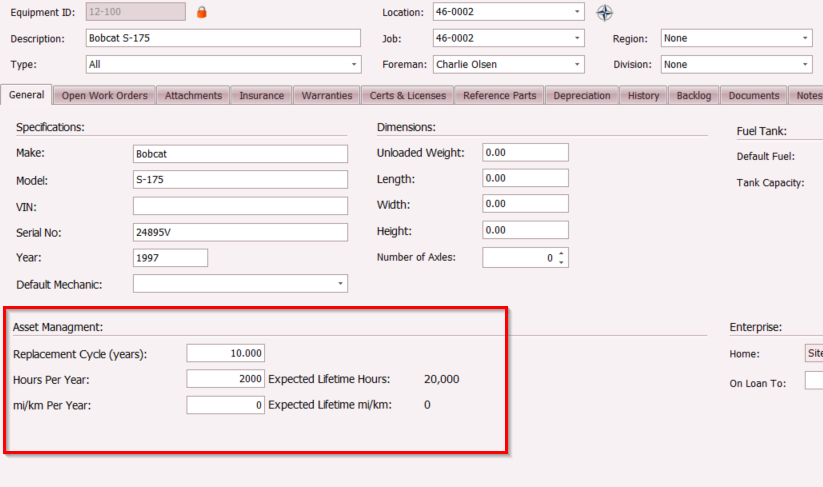
Task: Expand the Default Mechanic dropdown
Action: click(341, 284)
